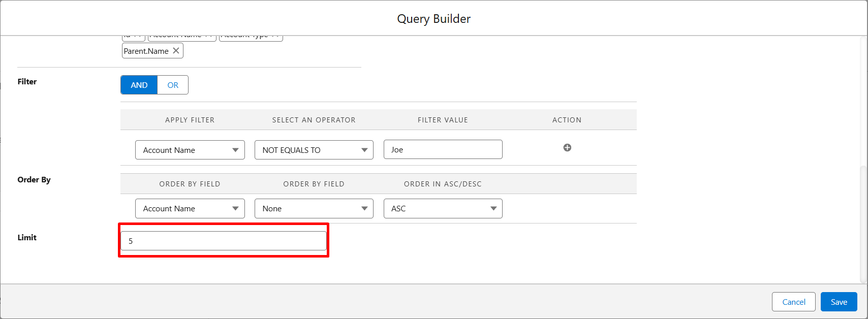Viewport: 868px width, 319px height.
Task: Click the Query Builder dialog title
Action: 433,19
